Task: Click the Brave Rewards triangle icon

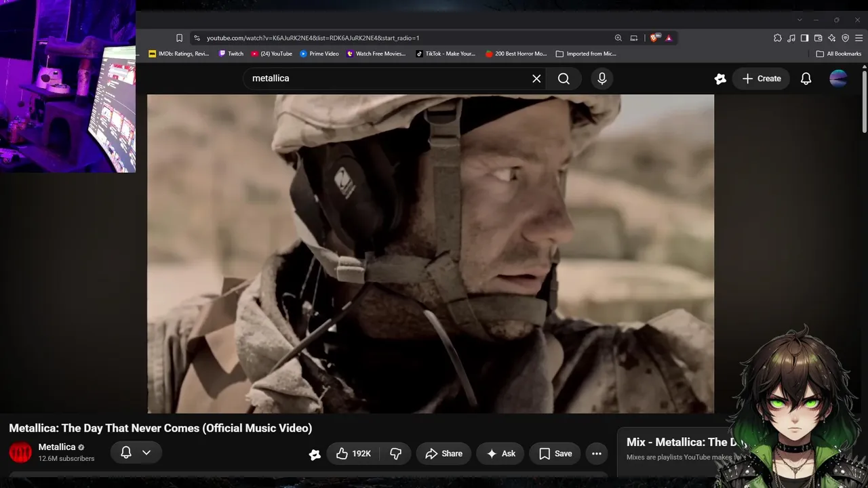Action: click(669, 38)
